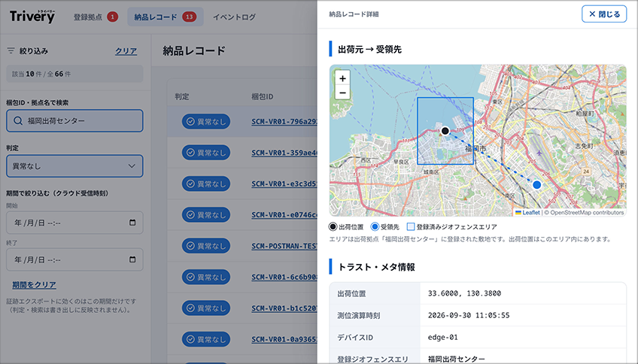Close the 納品レコード詳細 panel with 閉じる

604,14
